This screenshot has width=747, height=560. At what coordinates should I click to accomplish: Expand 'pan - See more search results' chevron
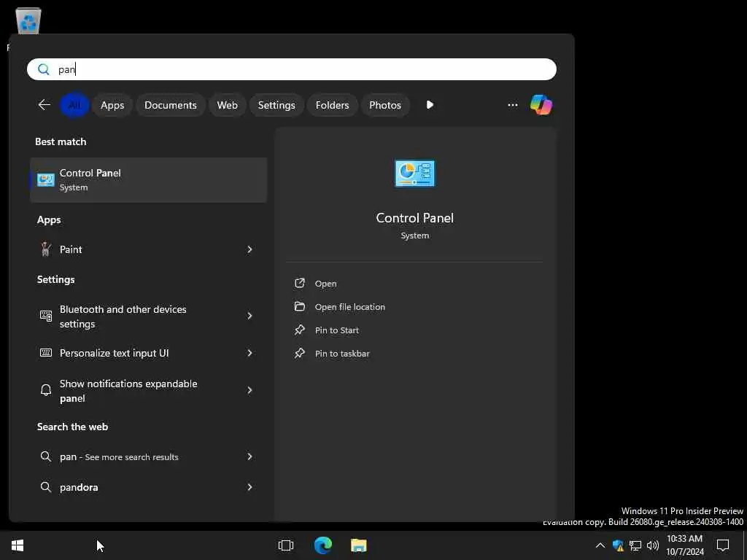point(249,456)
